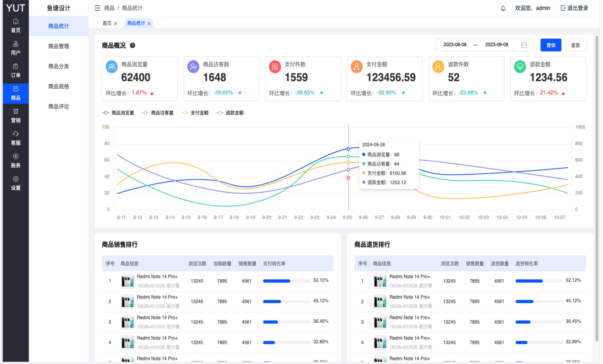Image resolution: width=603 pixels, height=364 pixels.
Task: Go to 订单 in the left sidebar
Action: (x=16, y=70)
